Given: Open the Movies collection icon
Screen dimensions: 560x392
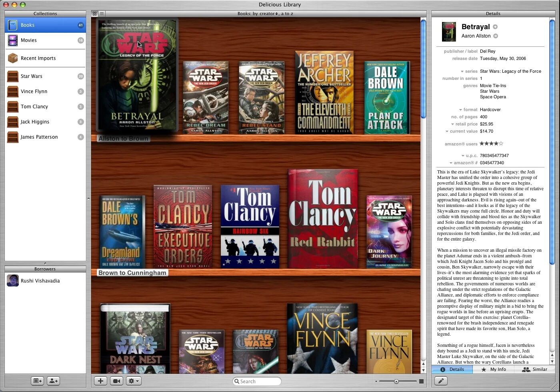Looking at the screenshot, I should (13, 40).
